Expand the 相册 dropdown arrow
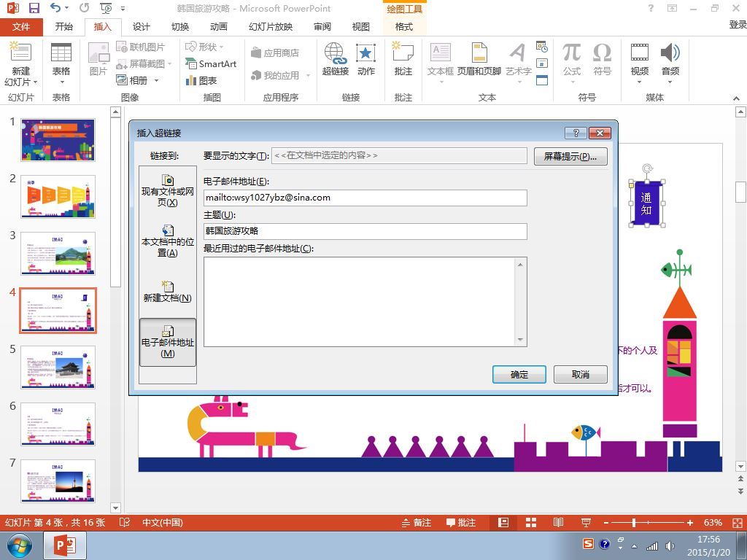747x560 pixels. [x=156, y=80]
